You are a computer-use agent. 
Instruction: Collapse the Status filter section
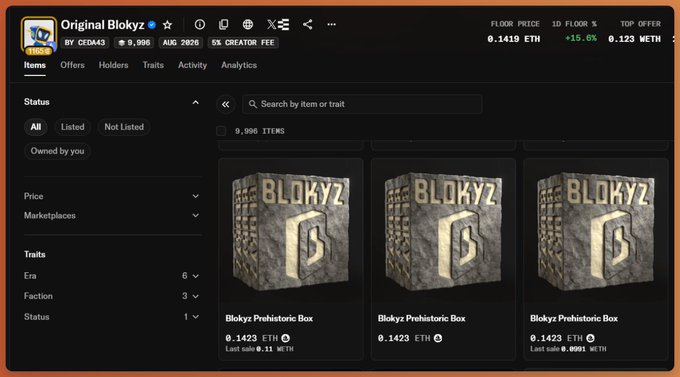point(196,102)
